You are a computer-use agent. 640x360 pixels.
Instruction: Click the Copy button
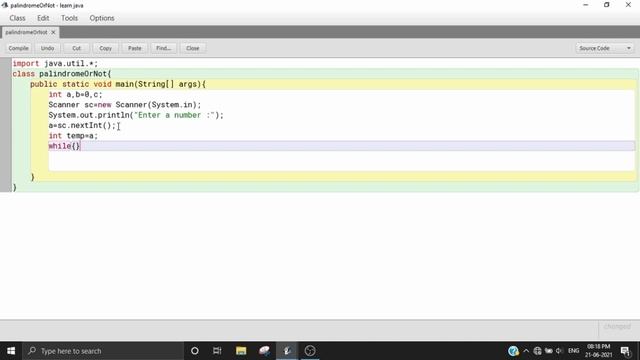(x=105, y=48)
